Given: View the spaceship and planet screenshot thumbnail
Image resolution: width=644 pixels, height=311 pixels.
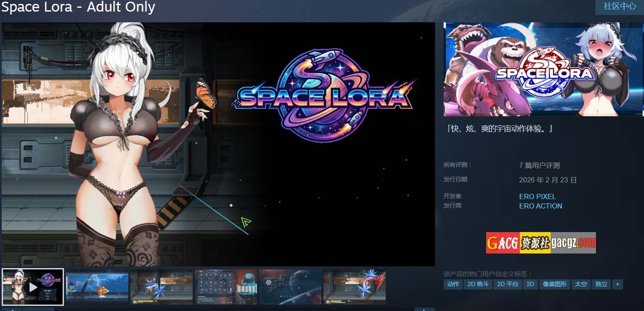Looking at the screenshot, I should click(x=290, y=287).
